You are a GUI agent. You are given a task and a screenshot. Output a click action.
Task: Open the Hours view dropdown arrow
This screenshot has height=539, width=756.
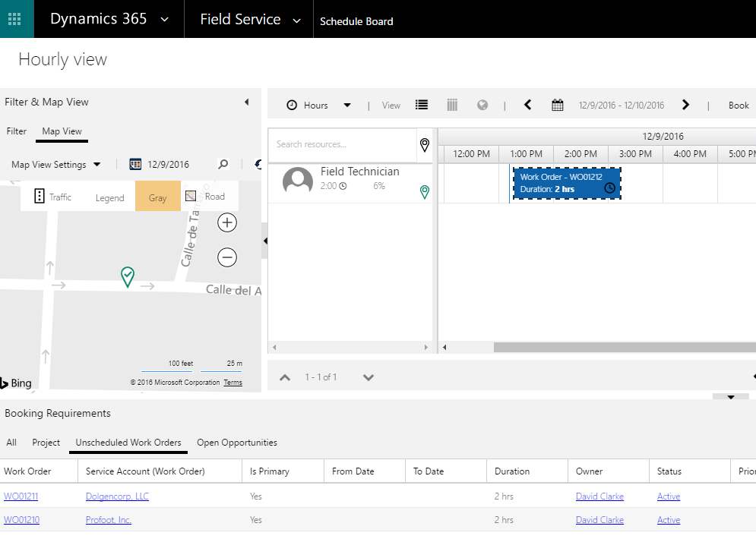(347, 105)
